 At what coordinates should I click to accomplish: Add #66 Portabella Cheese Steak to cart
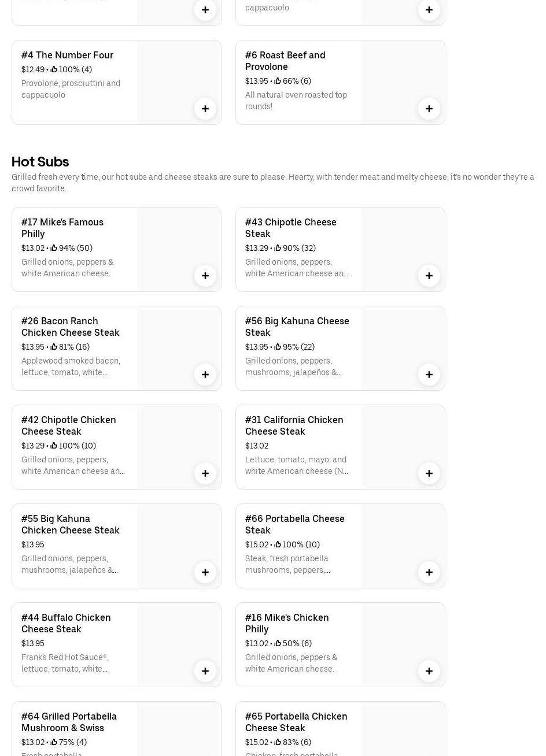429,572
